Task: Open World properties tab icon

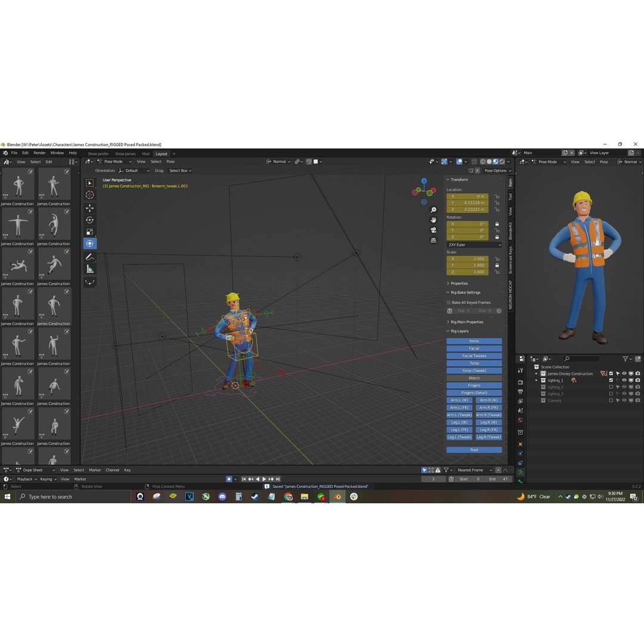Action: click(x=521, y=420)
